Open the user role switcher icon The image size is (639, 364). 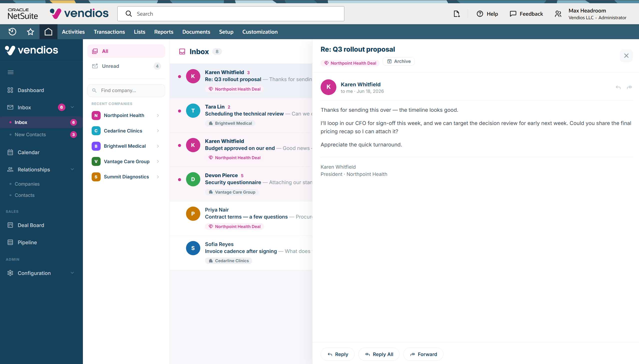558,14
